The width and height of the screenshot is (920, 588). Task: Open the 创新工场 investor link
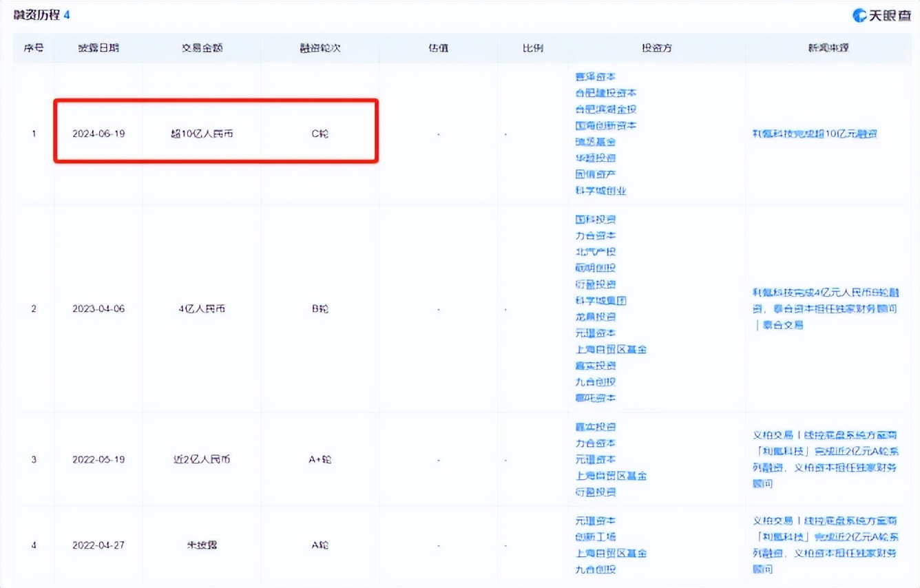[x=596, y=537]
